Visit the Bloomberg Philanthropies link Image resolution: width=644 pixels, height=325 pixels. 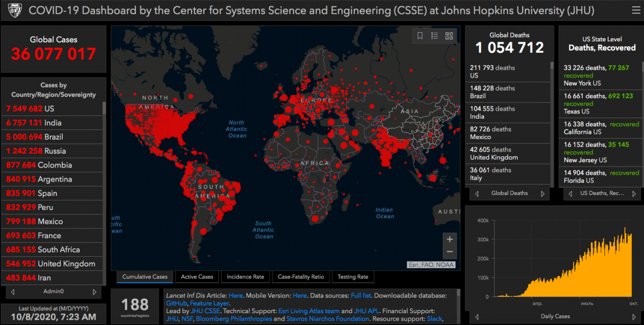click(x=234, y=319)
